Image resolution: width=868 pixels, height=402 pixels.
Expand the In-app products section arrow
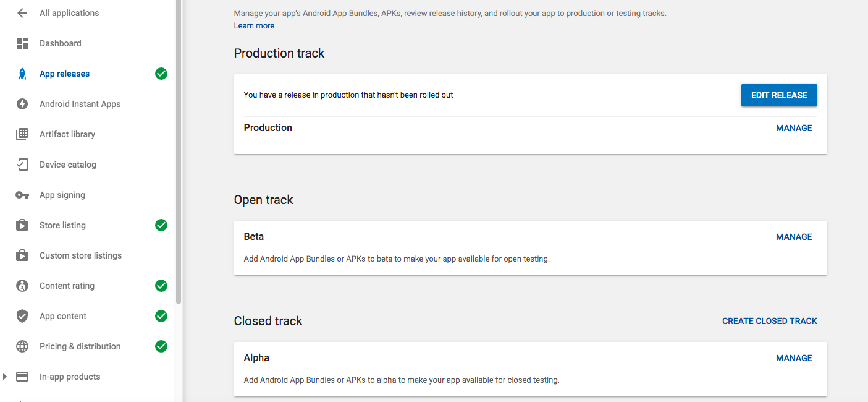6,377
